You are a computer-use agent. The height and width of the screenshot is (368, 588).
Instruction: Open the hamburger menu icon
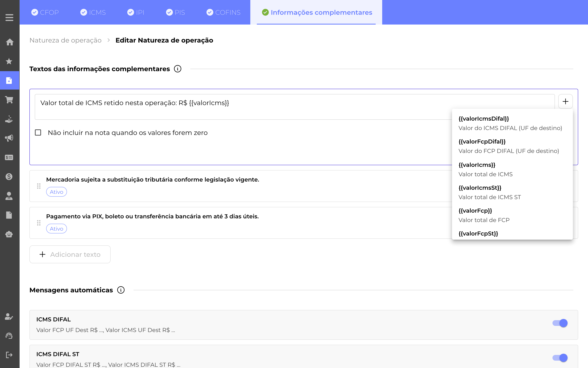[x=9, y=18]
